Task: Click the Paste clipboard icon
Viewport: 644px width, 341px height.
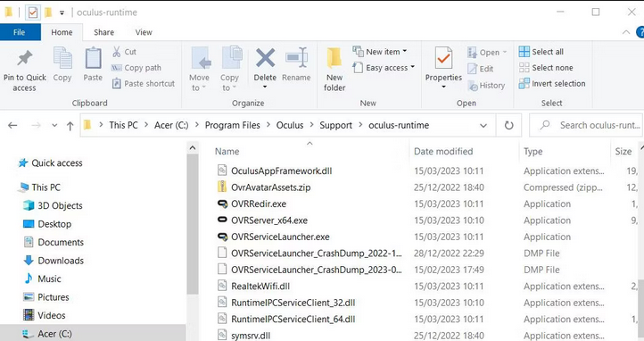Action: (x=94, y=58)
